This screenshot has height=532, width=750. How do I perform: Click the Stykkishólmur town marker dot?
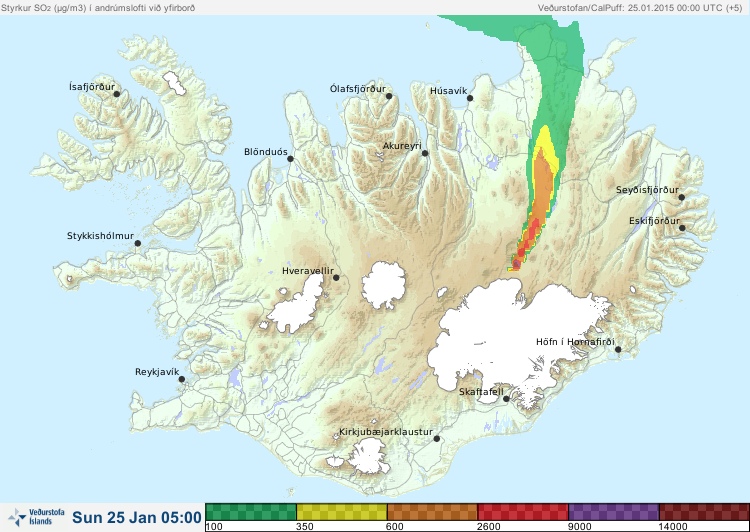click(138, 244)
